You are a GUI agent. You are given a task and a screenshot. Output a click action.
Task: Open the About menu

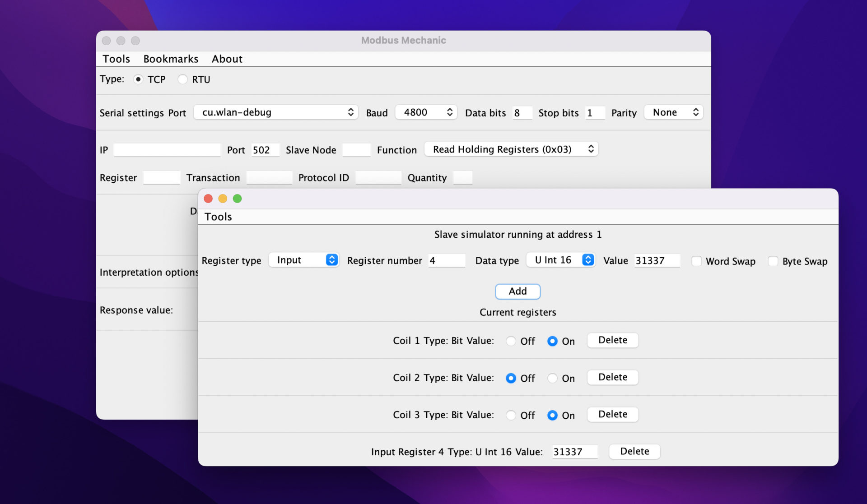point(227,59)
